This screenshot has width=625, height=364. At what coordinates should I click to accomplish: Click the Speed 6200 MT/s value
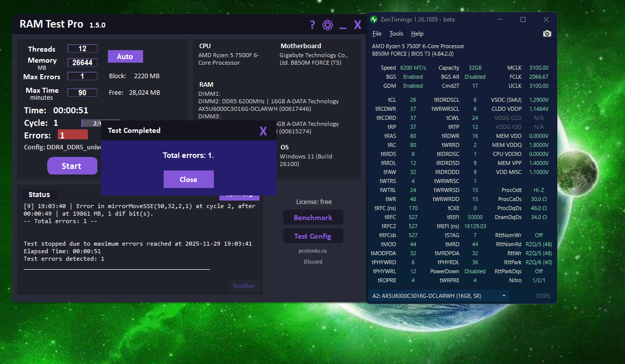coord(413,68)
